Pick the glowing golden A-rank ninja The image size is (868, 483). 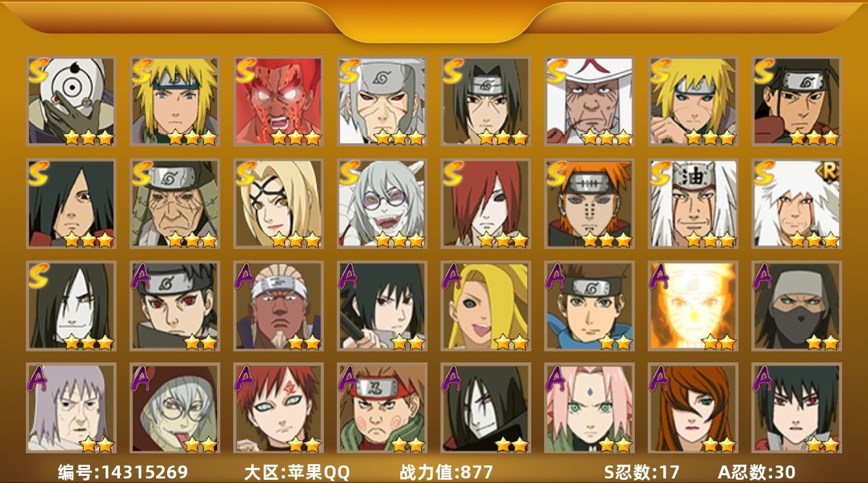click(693, 306)
